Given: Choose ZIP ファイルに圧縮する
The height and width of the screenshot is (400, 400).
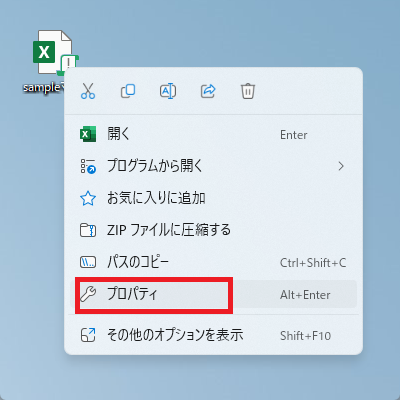Looking at the screenshot, I should 213,230.
